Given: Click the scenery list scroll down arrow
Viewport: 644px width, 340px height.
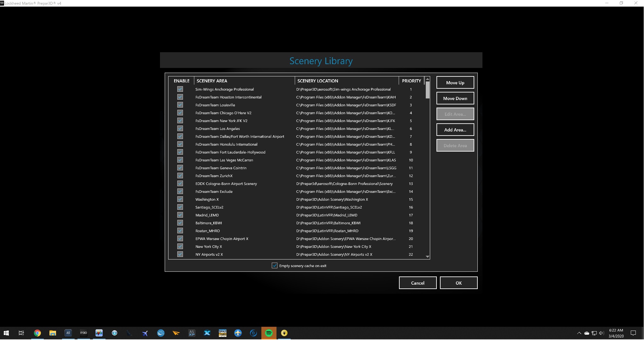Looking at the screenshot, I should (x=427, y=257).
